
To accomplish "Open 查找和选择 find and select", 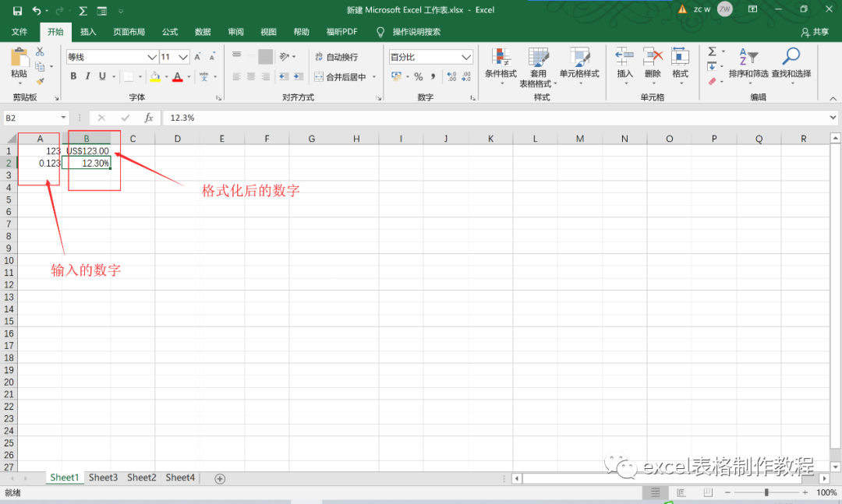I will pyautogui.click(x=791, y=65).
